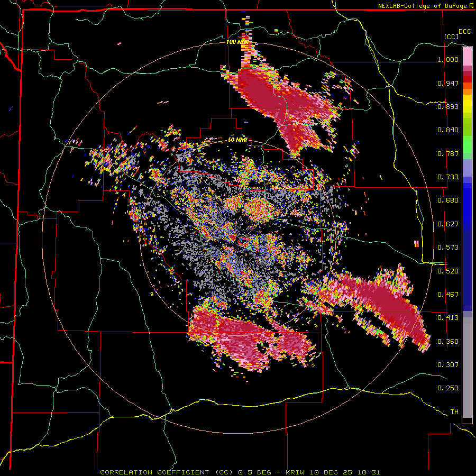Select the 0.307 legend value
Screen dimensions: 476x476
(448, 365)
